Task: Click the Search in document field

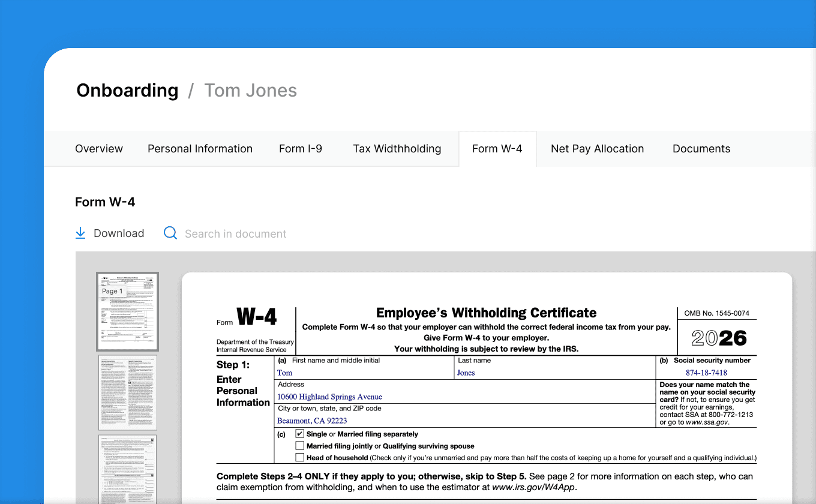Action: [235, 233]
